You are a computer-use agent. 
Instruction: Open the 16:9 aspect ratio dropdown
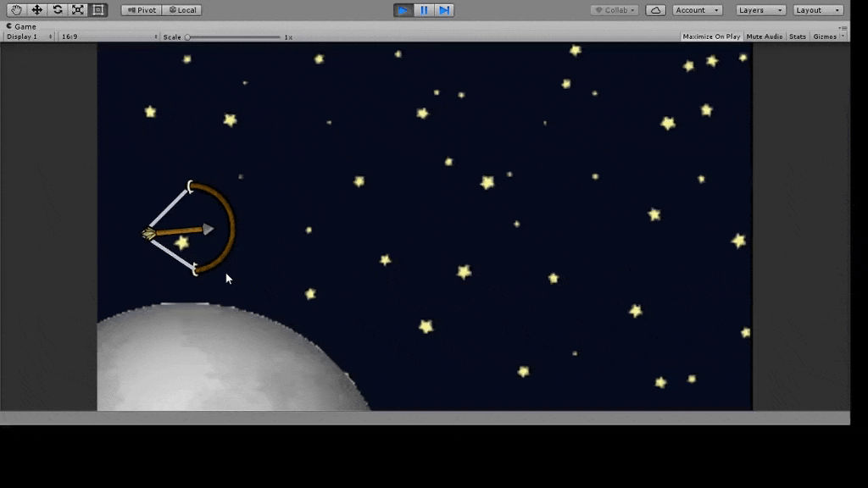(108, 36)
